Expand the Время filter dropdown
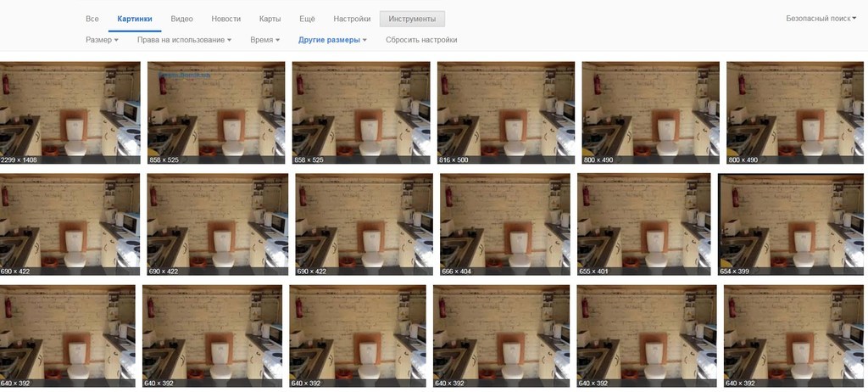 [x=265, y=40]
